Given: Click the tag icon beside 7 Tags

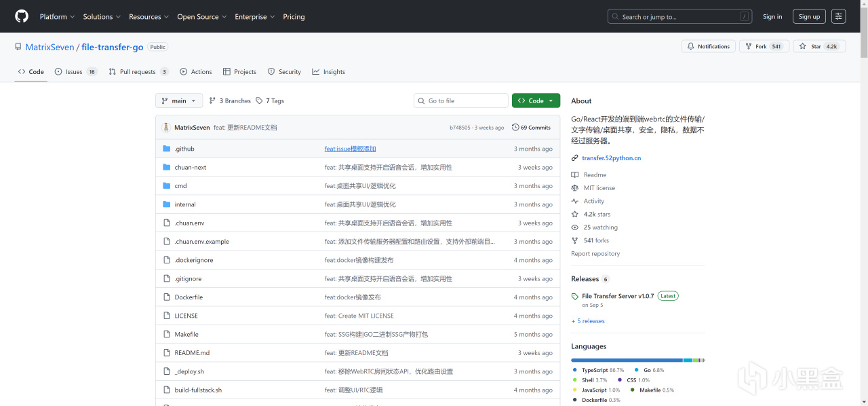Looking at the screenshot, I should click(259, 100).
